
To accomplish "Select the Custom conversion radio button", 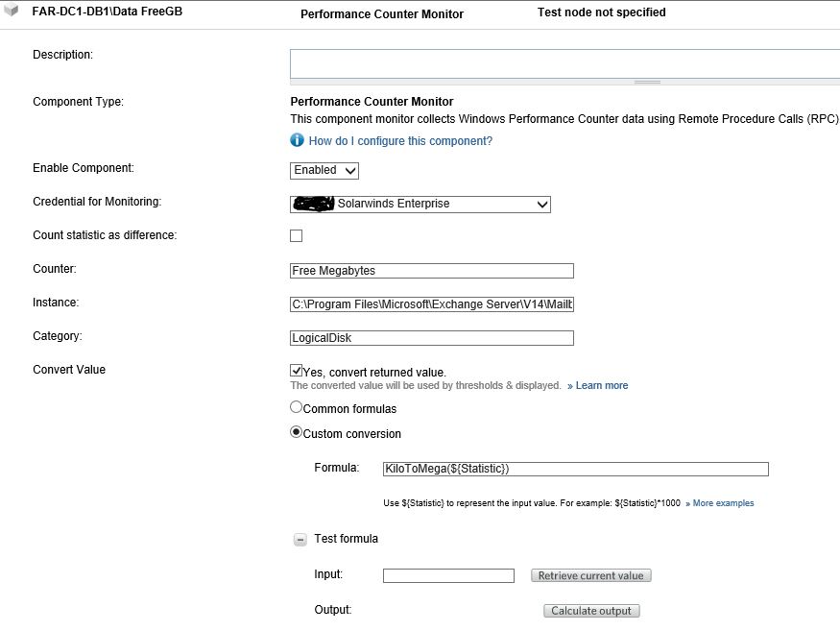I will [297, 432].
